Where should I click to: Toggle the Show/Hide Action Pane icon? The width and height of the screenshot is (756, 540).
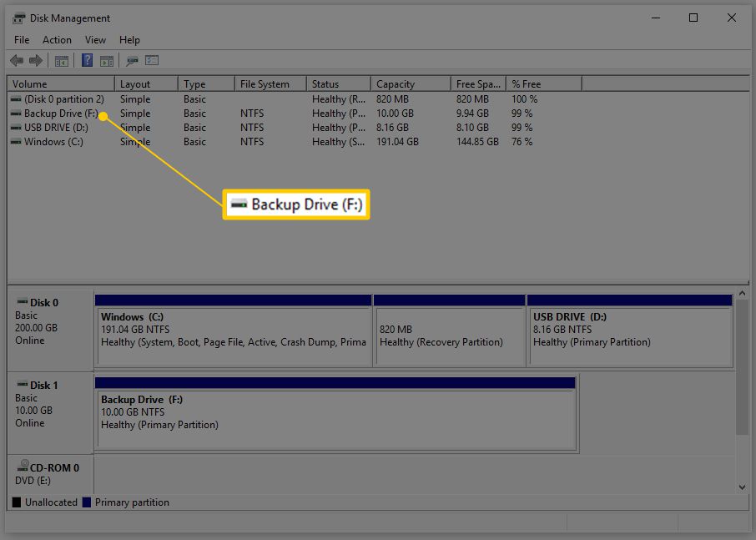tap(106, 61)
